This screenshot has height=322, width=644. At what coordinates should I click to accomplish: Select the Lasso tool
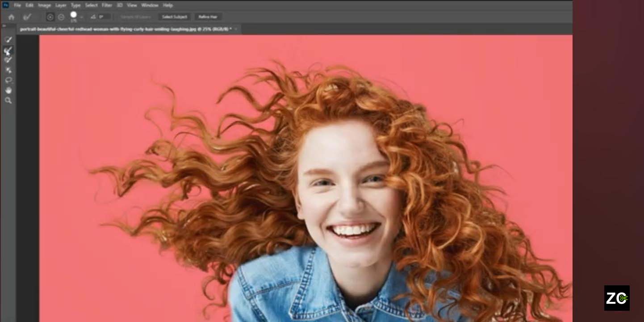tap(8, 80)
